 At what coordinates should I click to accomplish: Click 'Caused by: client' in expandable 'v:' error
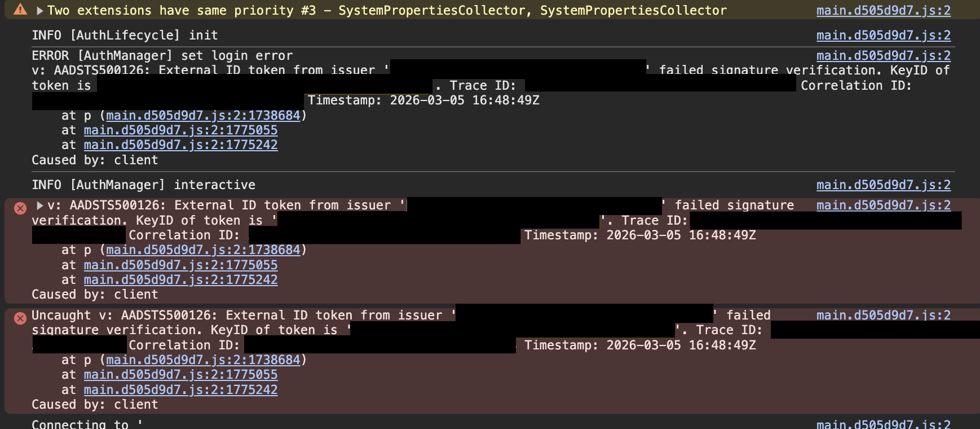click(95, 295)
